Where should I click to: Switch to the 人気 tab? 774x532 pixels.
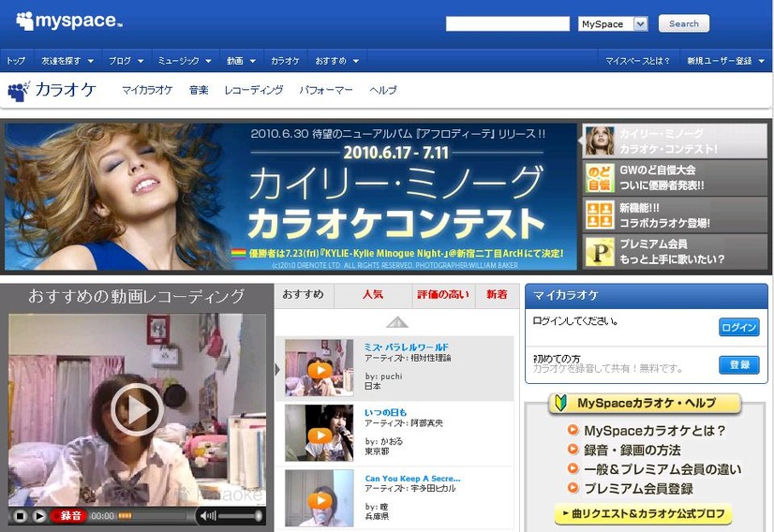click(x=373, y=295)
